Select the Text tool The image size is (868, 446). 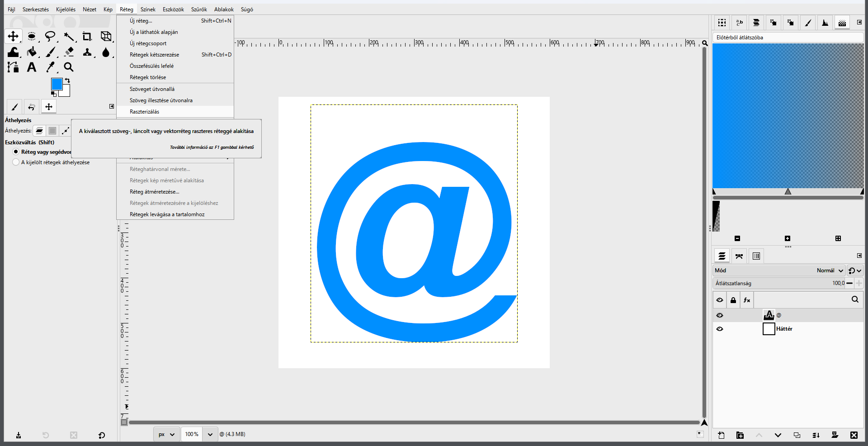32,67
